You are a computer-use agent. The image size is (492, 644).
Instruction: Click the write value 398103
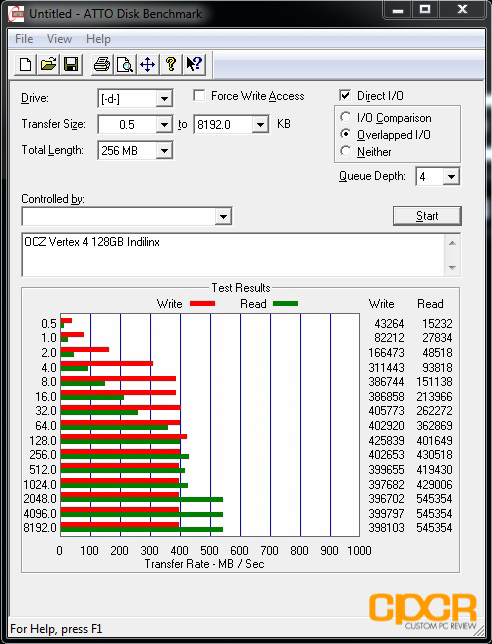386,527
